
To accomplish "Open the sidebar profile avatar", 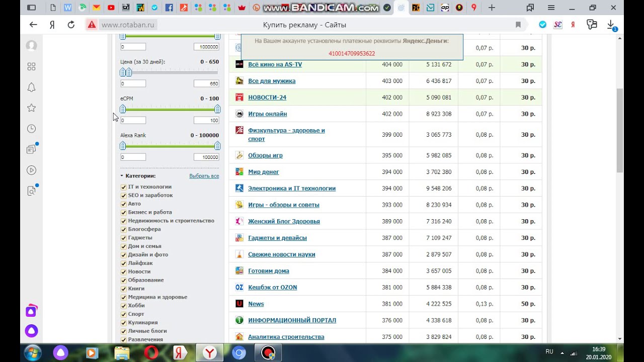I will 31,46.
